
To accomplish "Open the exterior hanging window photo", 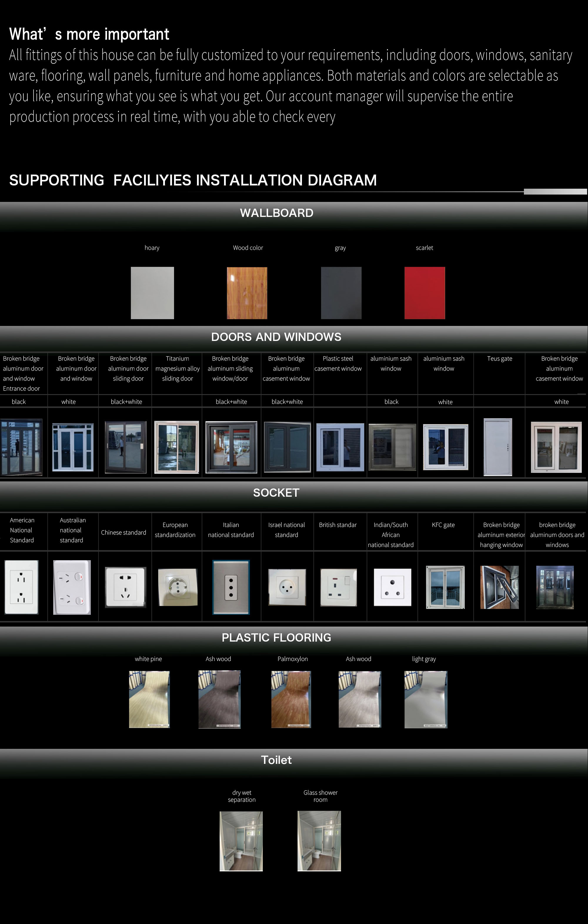I will 499,587.
